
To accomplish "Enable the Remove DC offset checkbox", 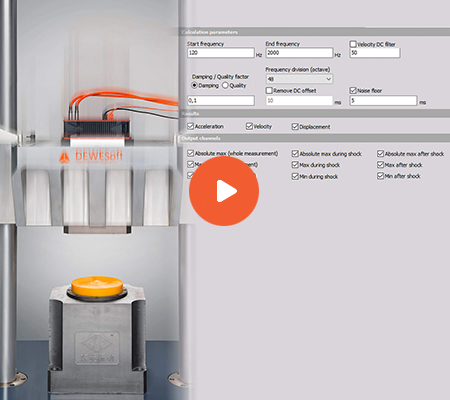I will [269, 90].
